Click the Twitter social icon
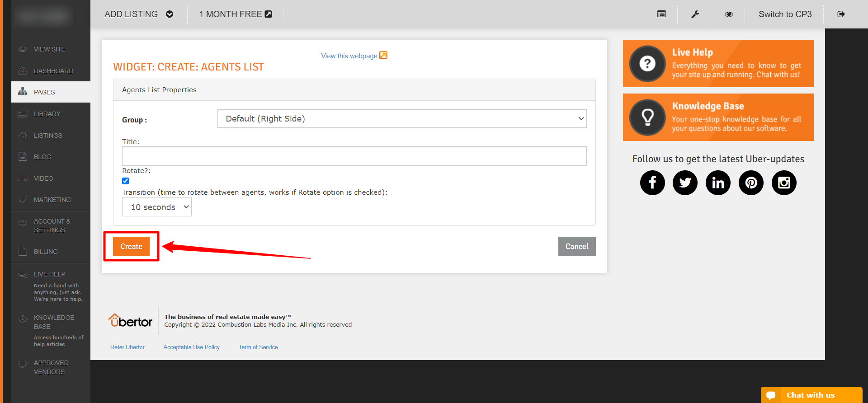 tap(685, 183)
